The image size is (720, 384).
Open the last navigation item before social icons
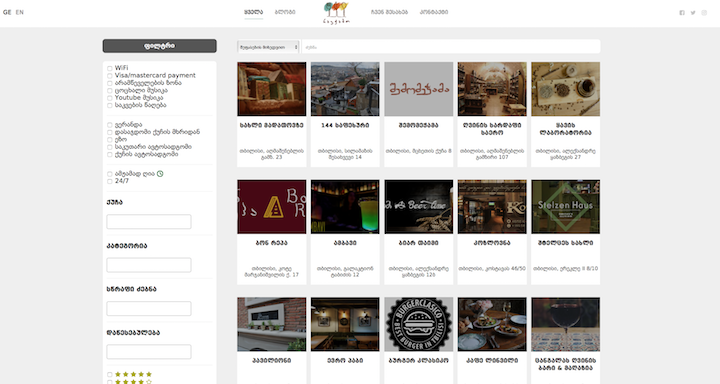[x=433, y=12]
